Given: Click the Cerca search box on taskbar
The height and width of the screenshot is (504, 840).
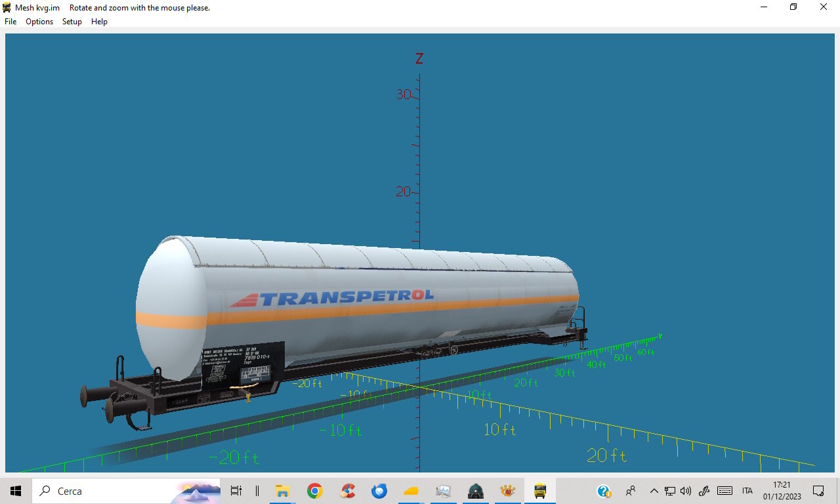Looking at the screenshot, I should 127,491.
